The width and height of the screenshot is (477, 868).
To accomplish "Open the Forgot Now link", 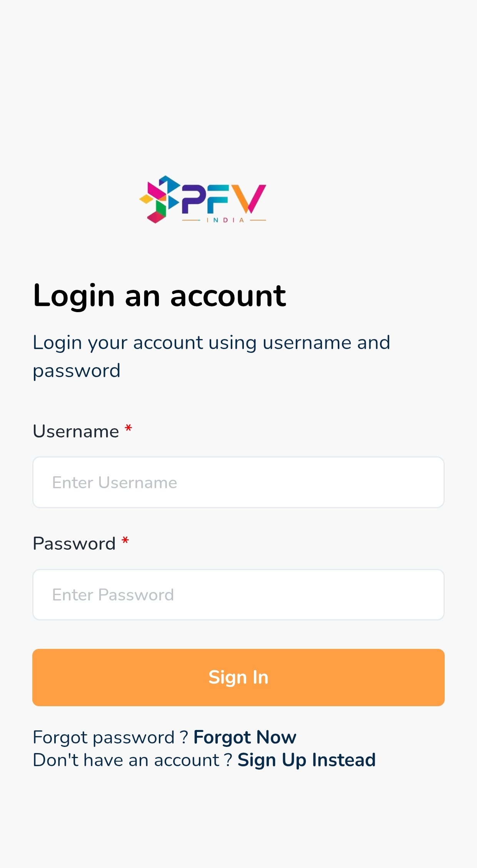I will (x=245, y=737).
